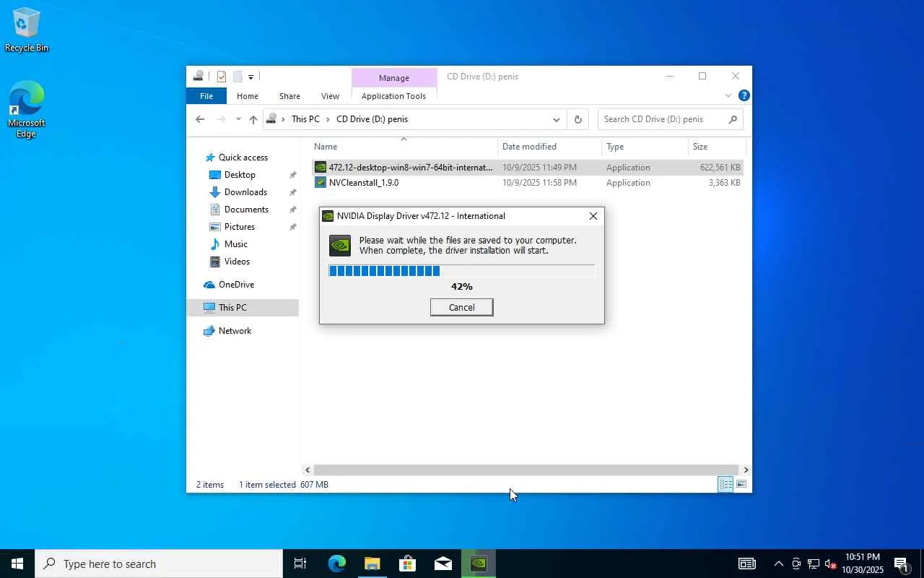Expand the address bar history dropdown

pos(556,119)
